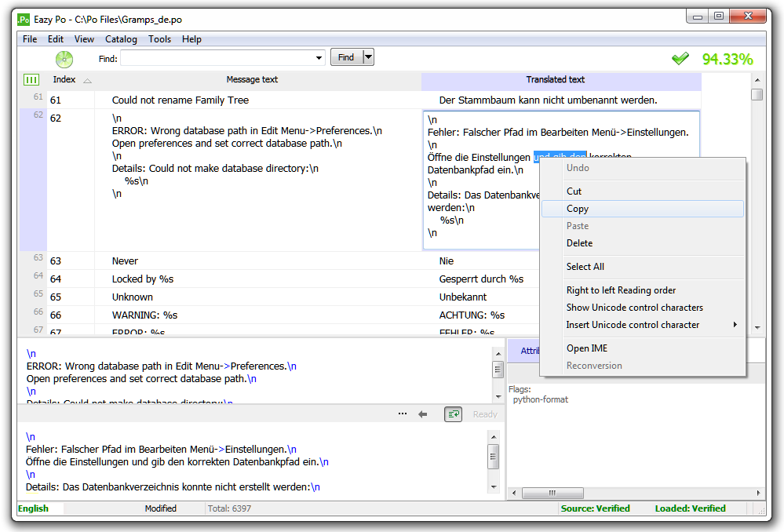Screen dimensions: 784x532
Task: Toggle Right to left Reading order
Action: 643,290
